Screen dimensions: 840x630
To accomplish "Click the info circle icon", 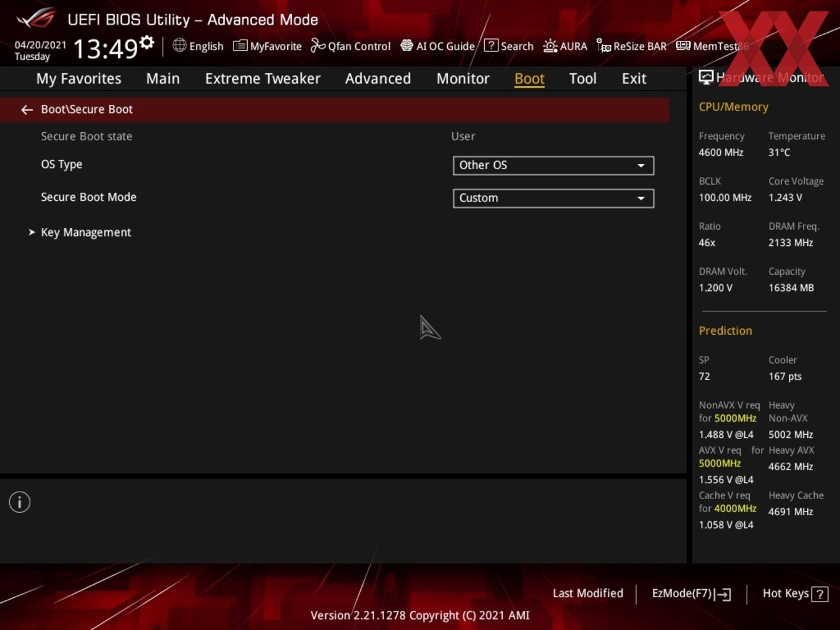I will 20,502.
